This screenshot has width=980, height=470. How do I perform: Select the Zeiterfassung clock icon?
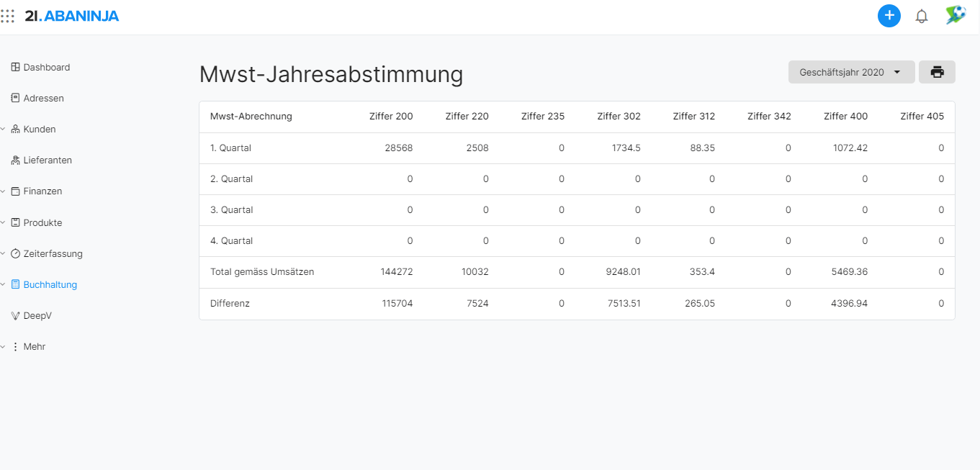point(15,253)
